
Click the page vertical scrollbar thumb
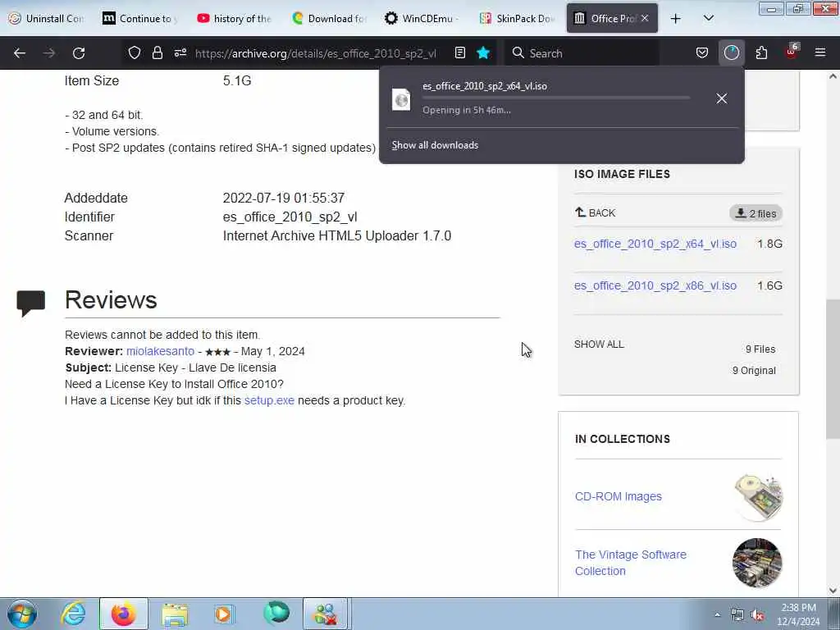[x=833, y=370]
